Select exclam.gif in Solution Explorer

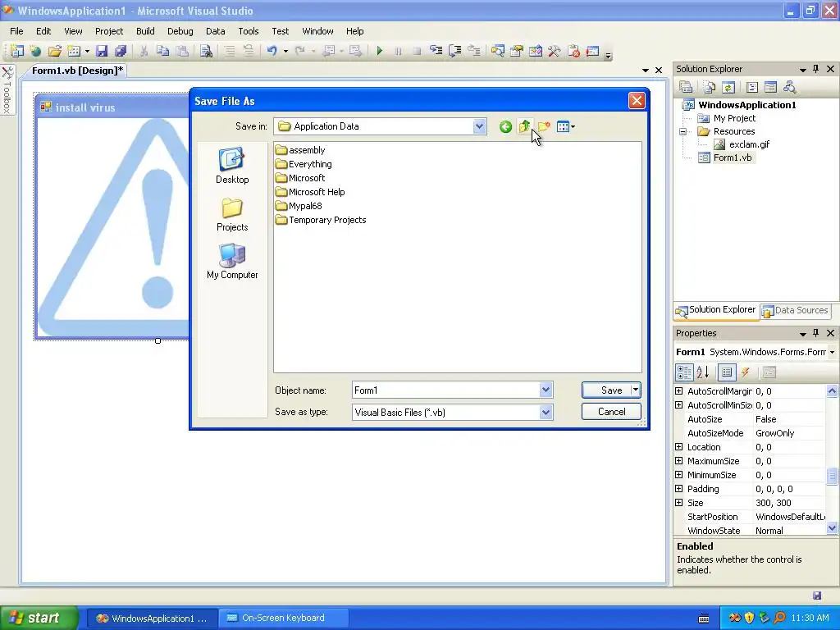point(742,144)
